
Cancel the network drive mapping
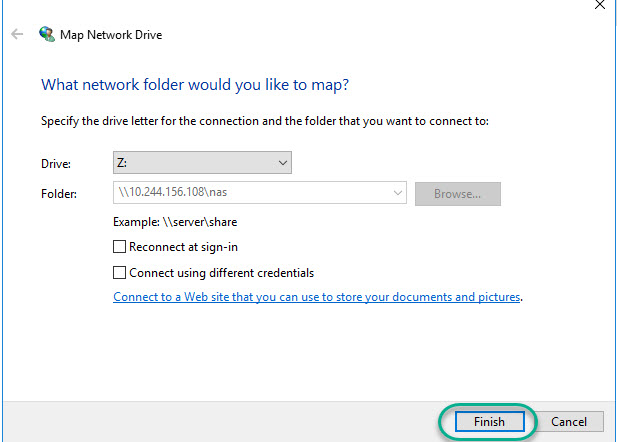569,421
